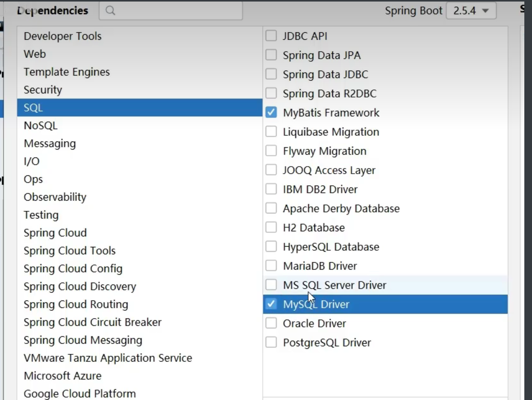
Task: Select the Template Engines category
Action: point(66,72)
